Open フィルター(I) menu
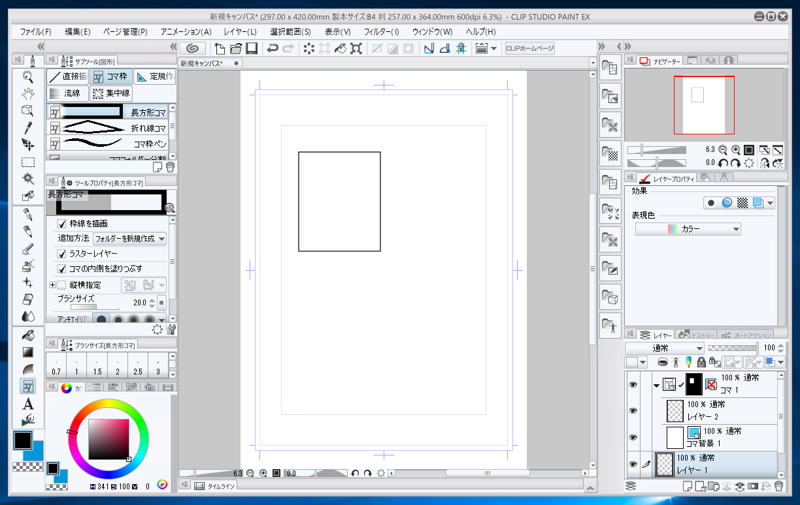 click(381, 32)
